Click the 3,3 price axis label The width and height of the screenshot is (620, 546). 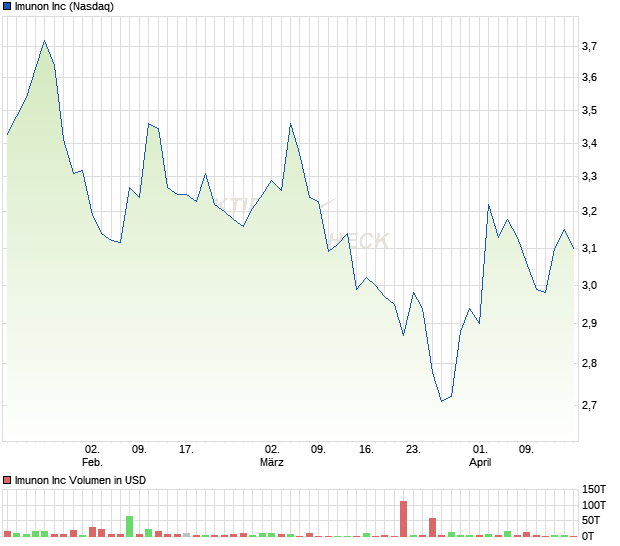[589, 176]
